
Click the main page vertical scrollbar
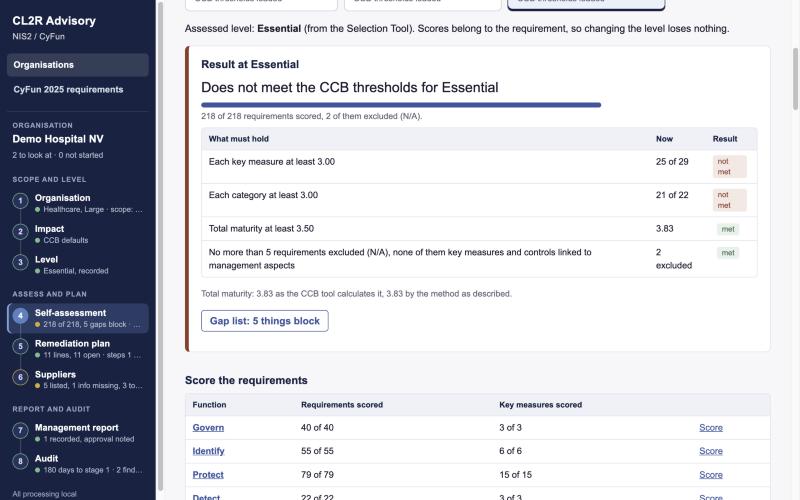795,79
